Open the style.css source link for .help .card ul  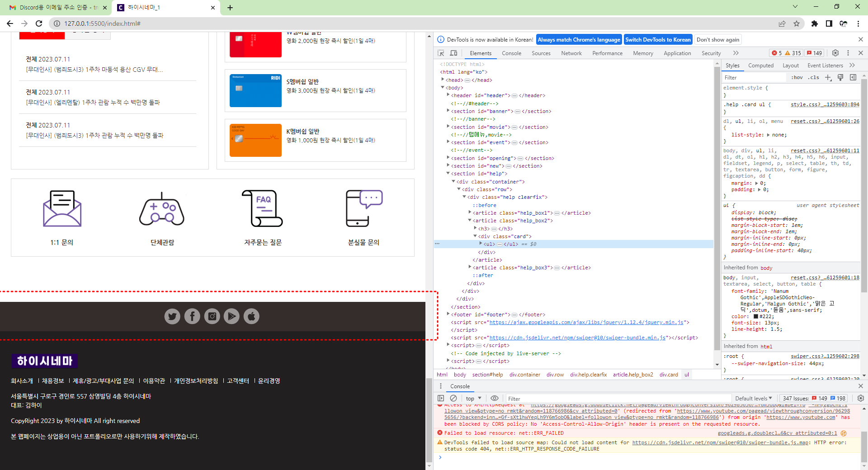(x=825, y=104)
